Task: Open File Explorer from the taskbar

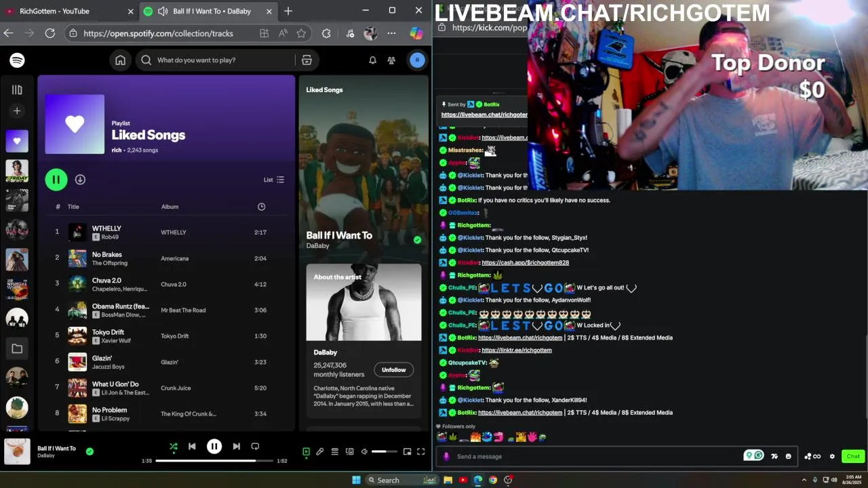Action: pyautogui.click(x=448, y=480)
